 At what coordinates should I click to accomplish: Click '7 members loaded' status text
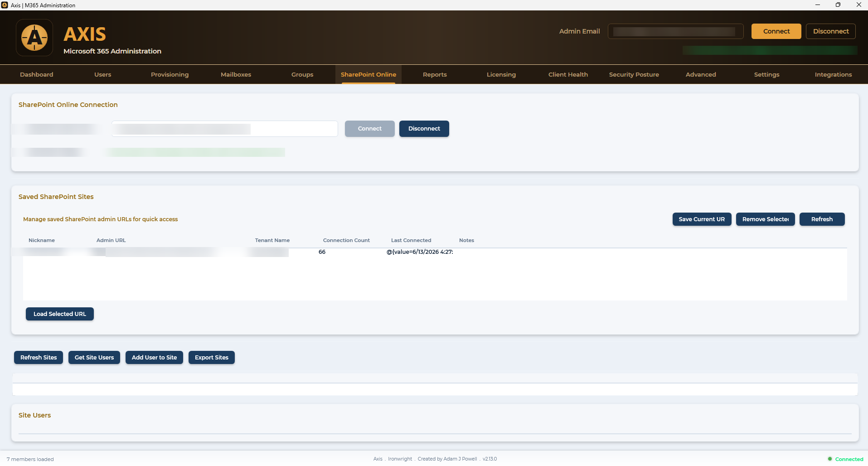(x=30, y=459)
